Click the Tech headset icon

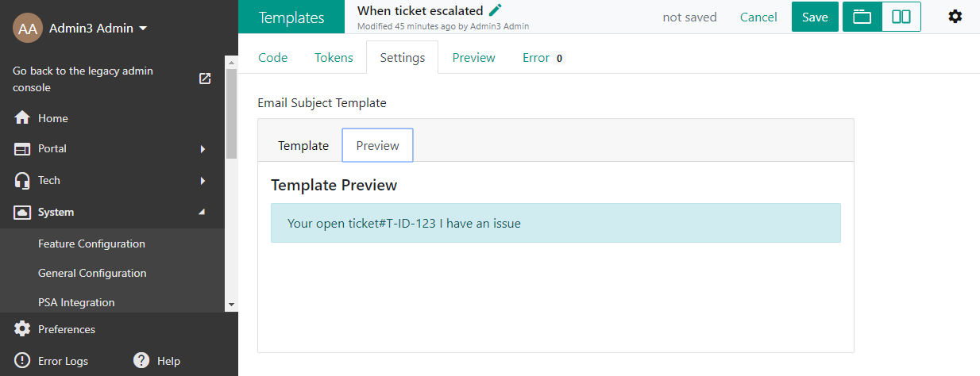tap(22, 180)
